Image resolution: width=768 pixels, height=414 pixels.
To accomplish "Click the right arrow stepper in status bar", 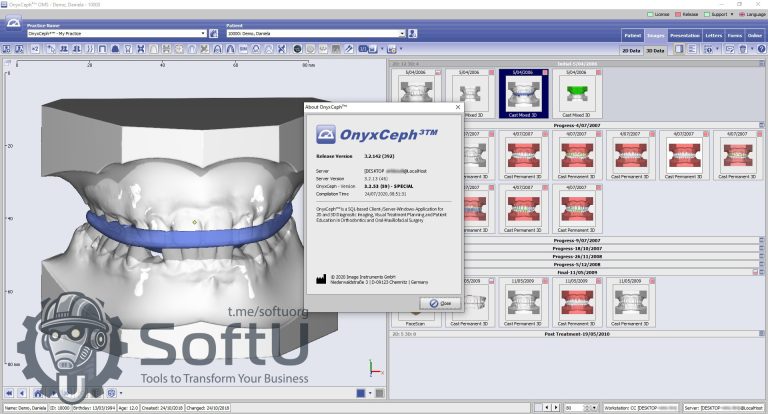I will tap(556, 408).
